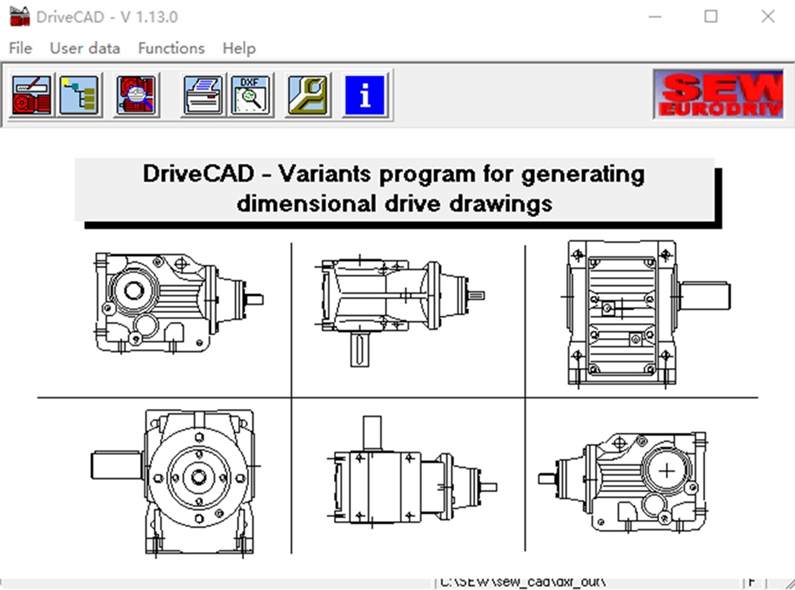Click the DriveCAD title banner text
The height and width of the screenshot is (590, 795).
(x=394, y=189)
